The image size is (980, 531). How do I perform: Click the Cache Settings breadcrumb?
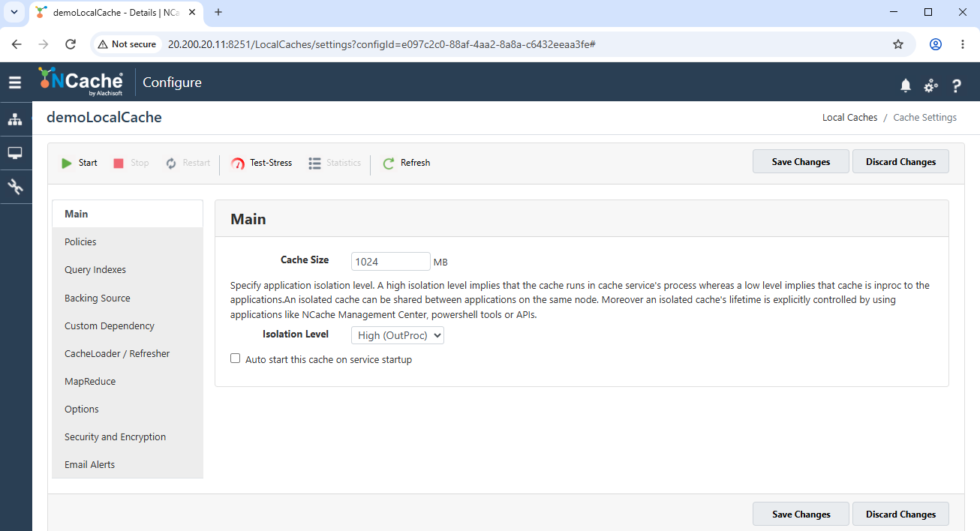click(924, 117)
